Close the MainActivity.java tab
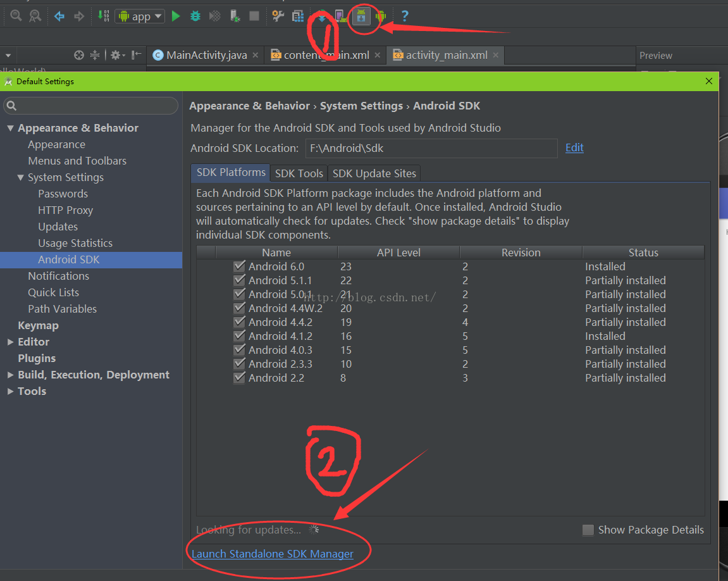This screenshot has width=728, height=581. click(256, 55)
